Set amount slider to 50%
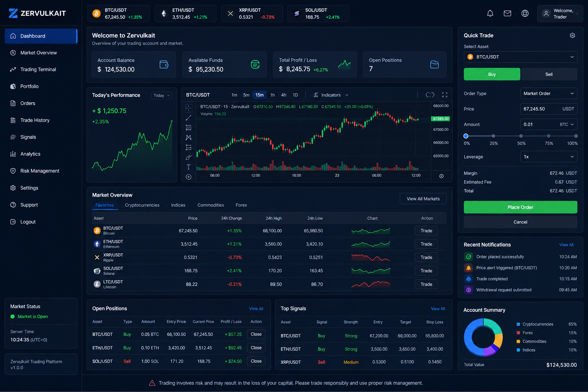This screenshot has width=588, height=392. tap(521, 136)
